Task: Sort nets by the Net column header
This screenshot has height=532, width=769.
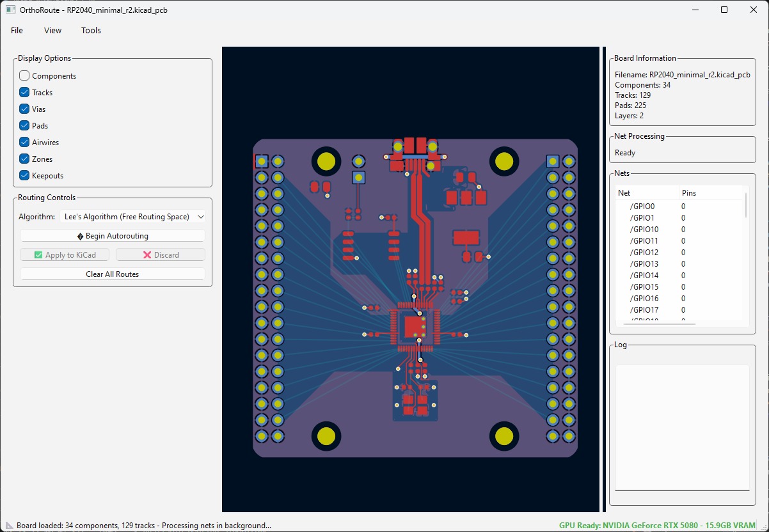Action: click(x=647, y=193)
